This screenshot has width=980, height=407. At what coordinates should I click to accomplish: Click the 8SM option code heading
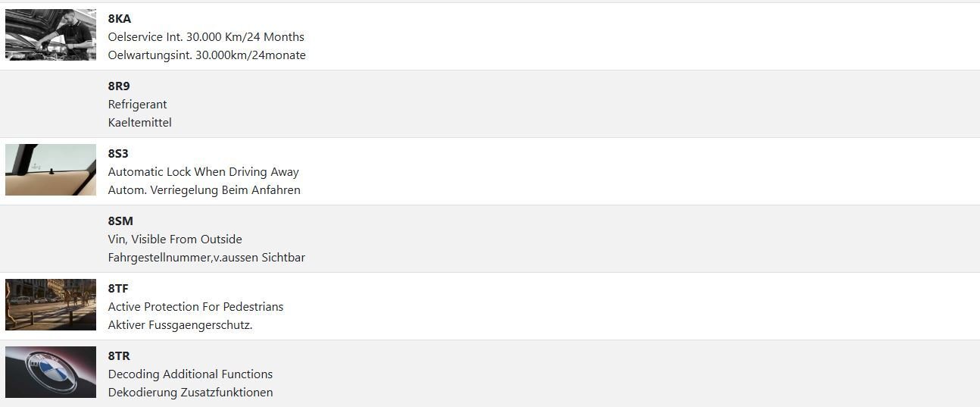(x=120, y=221)
